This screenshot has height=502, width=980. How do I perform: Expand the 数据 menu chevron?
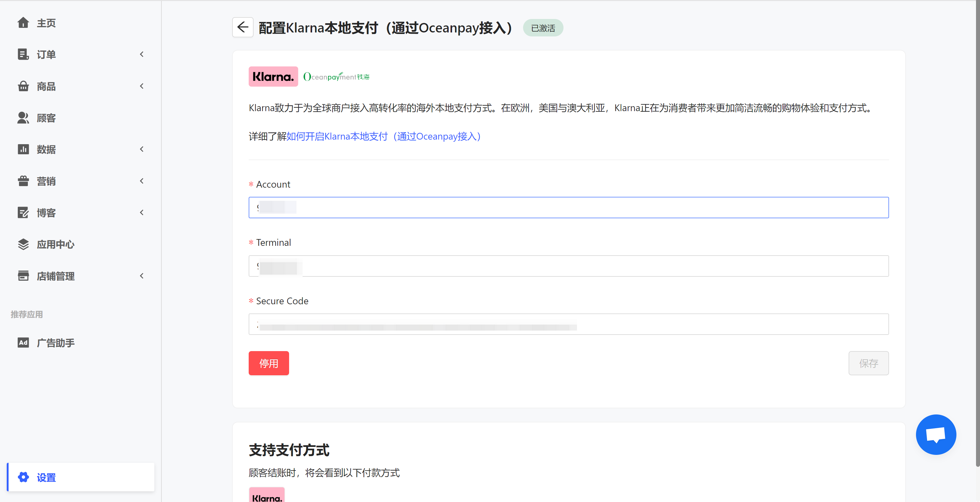click(x=142, y=149)
